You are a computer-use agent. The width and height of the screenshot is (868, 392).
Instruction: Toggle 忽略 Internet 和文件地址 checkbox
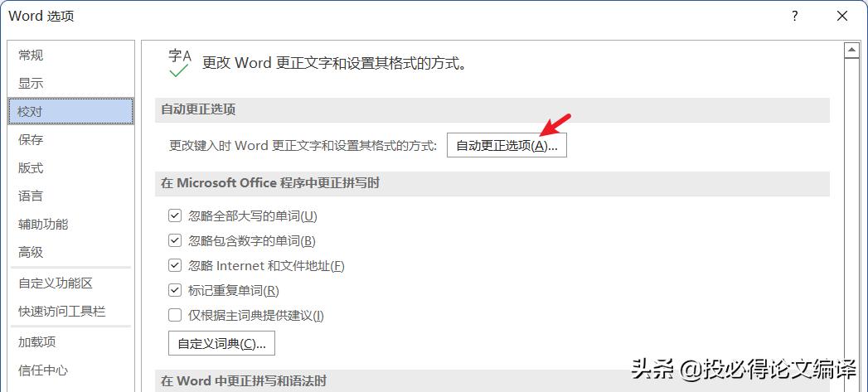(x=175, y=265)
